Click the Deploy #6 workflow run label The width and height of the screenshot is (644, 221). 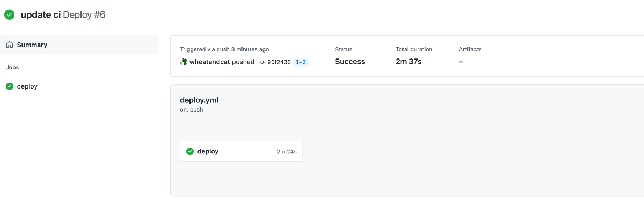(x=84, y=15)
